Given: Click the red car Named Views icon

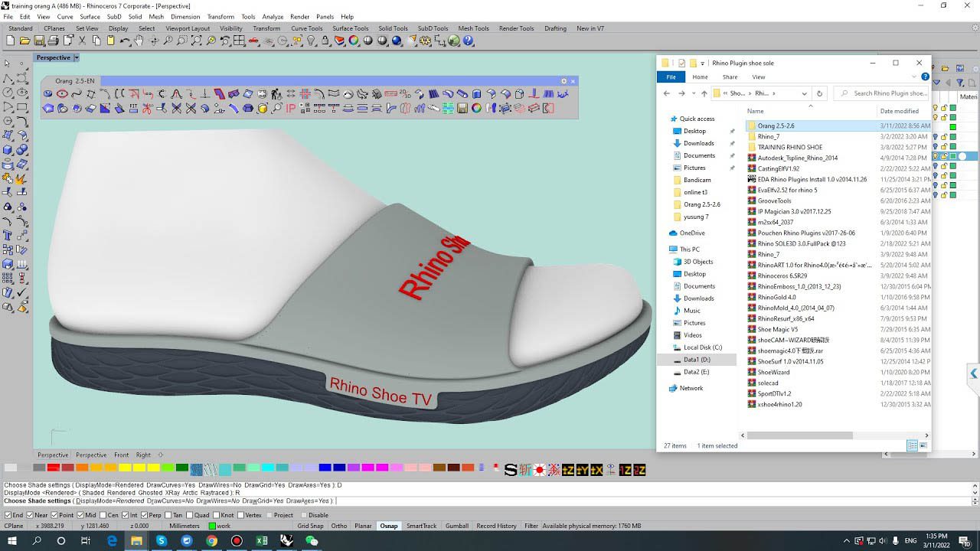Looking at the screenshot, I should [254, 41].
